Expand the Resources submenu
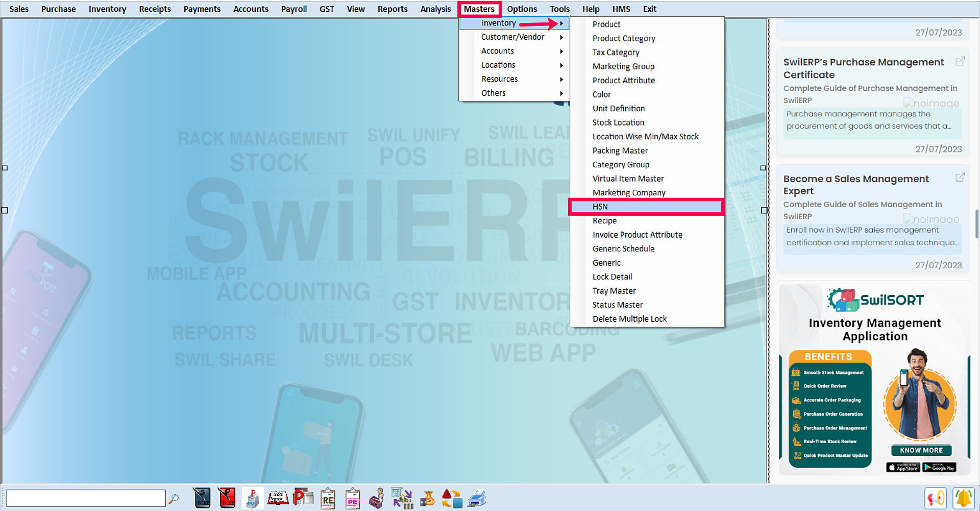This screenshot has height=511, width=980. [x=514, y=79]
